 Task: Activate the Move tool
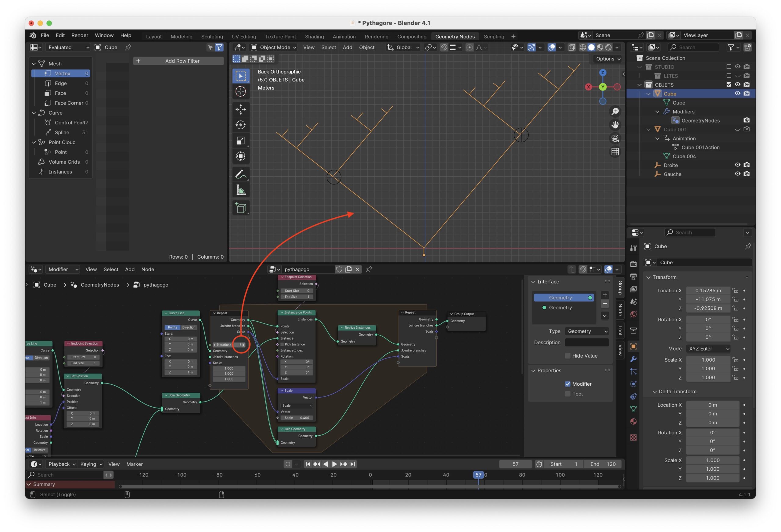(241, 109)
